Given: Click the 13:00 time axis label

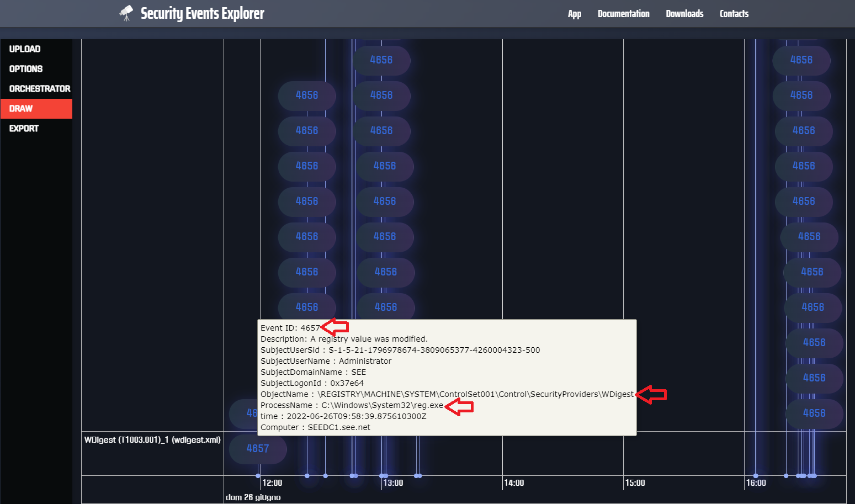Looking at the screenshot, I should tap(393, 483).
